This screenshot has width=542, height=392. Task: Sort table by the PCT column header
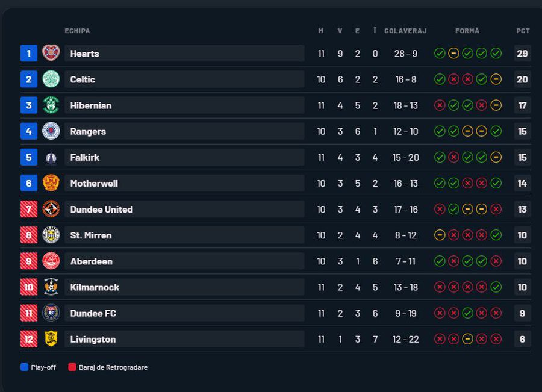(523, 31)
